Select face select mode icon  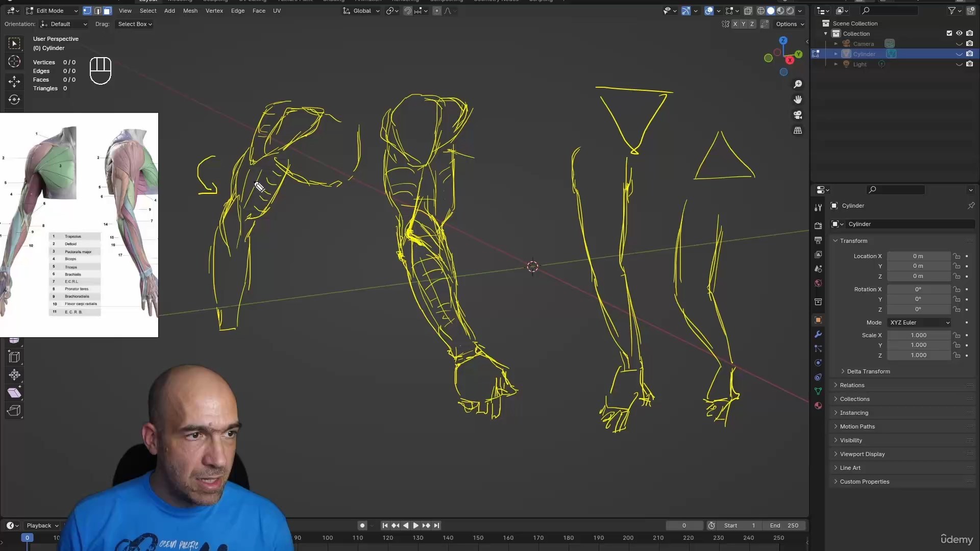[107, 11]
